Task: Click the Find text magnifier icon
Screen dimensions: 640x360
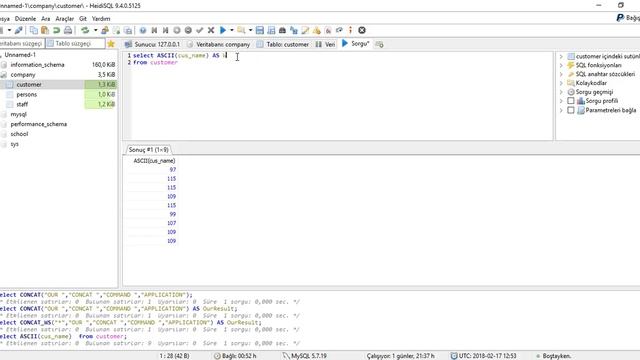Action: (241, 30)
